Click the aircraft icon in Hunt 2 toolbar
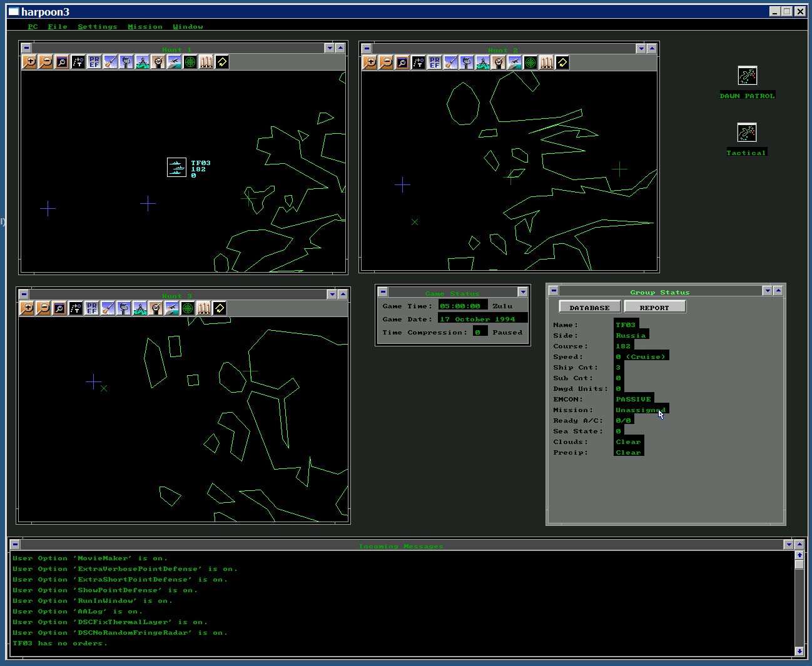812x666 pixels. pos(514,62)
